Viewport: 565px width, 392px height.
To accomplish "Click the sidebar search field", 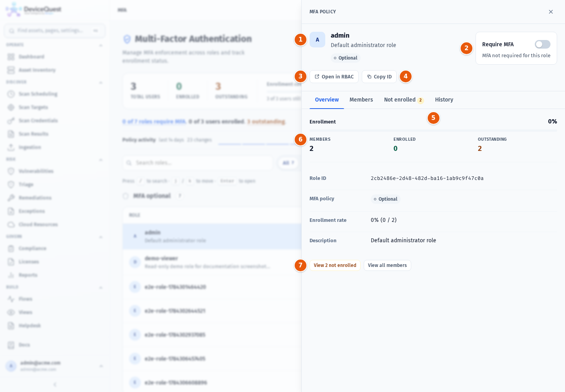I will tap(55, 31).
